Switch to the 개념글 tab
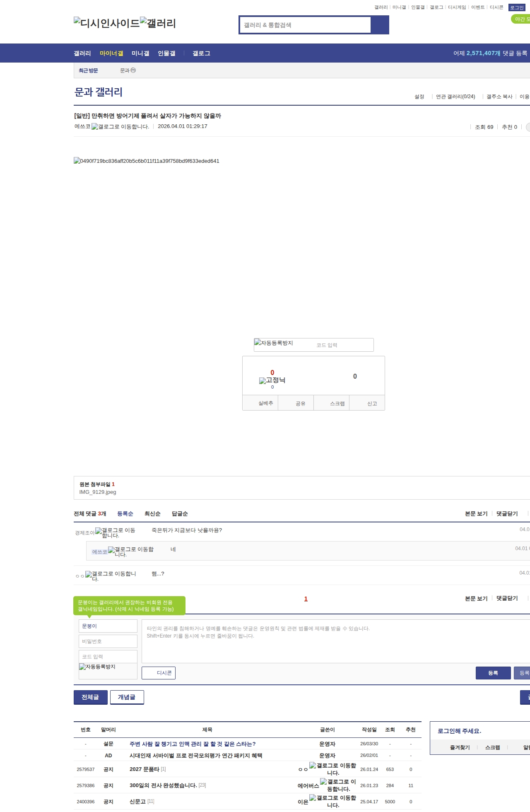The height and width of the screenshot is (812, 530). pyautogui.click(x=127, y=697)
